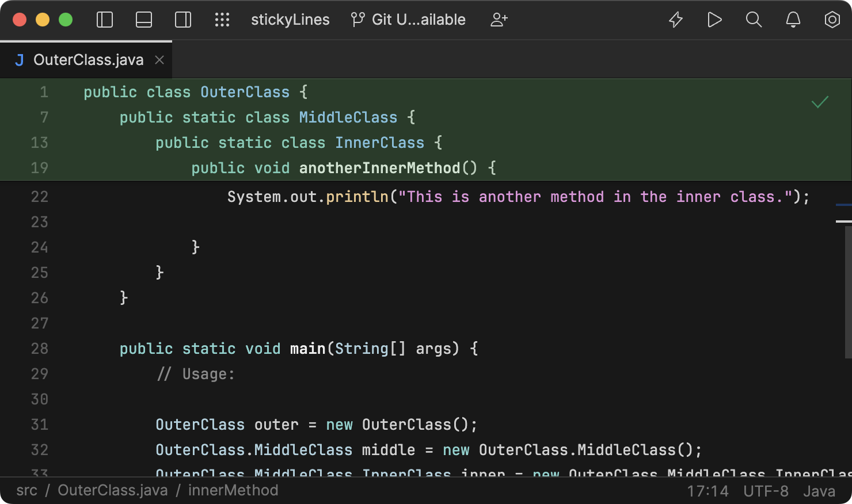The width and height of the screenshot is (852, 504).
Task: Click the UTF-8 encoding indicator
Action: 766,491
